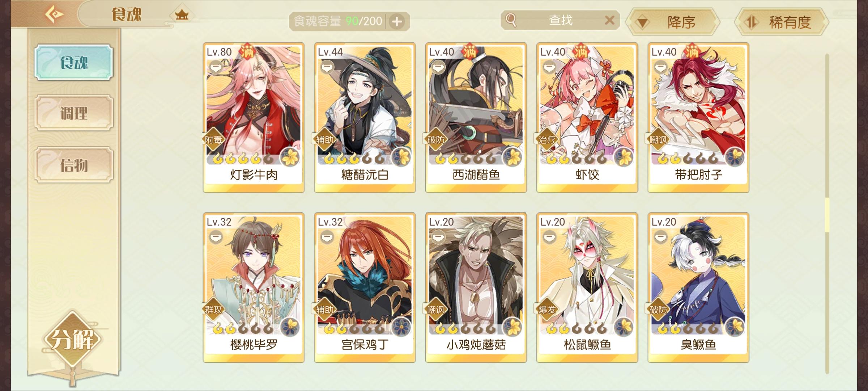
Task: Select the 西湖醋鱼 character card
Action: [476, 118]
